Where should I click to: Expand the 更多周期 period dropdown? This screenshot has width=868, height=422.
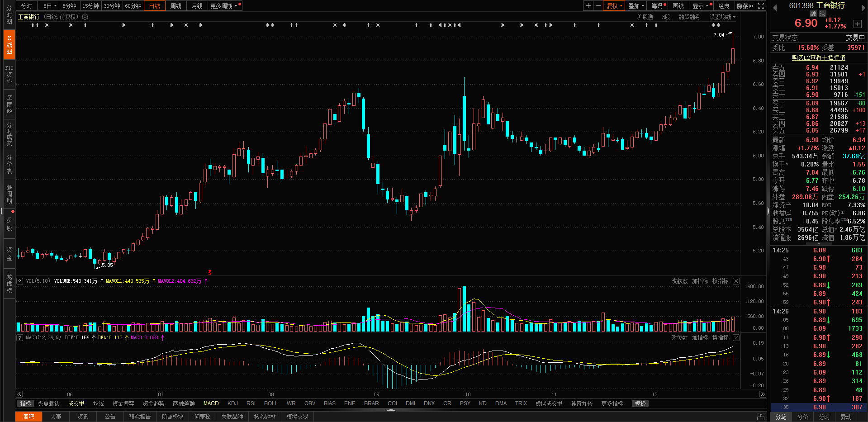224,6
